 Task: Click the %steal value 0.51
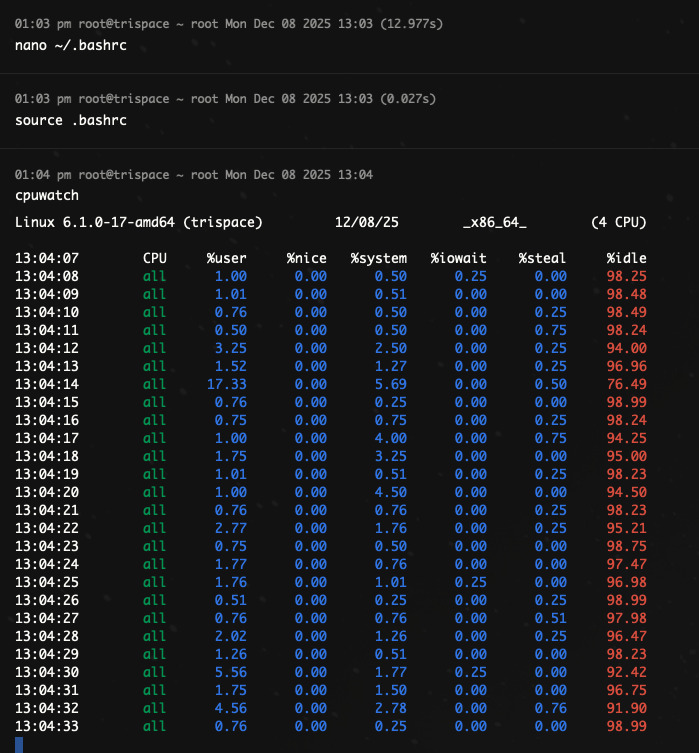tap(551, 618)
